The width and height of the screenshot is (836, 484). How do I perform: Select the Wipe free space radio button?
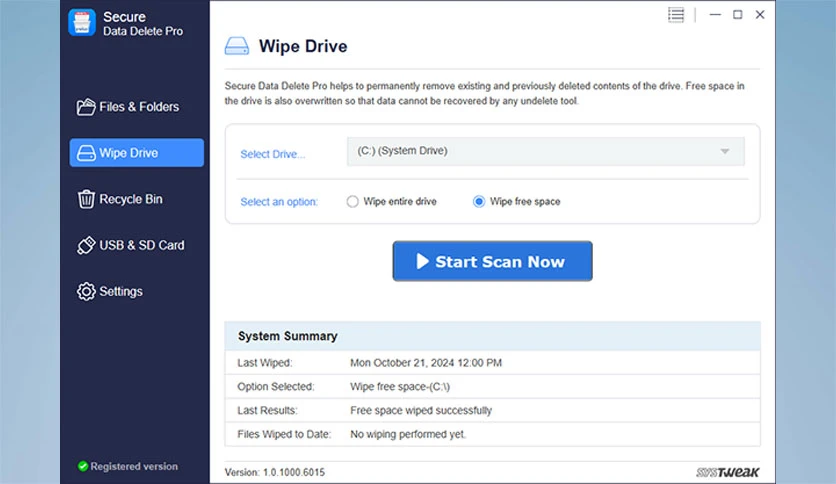(x=479, y=201)
